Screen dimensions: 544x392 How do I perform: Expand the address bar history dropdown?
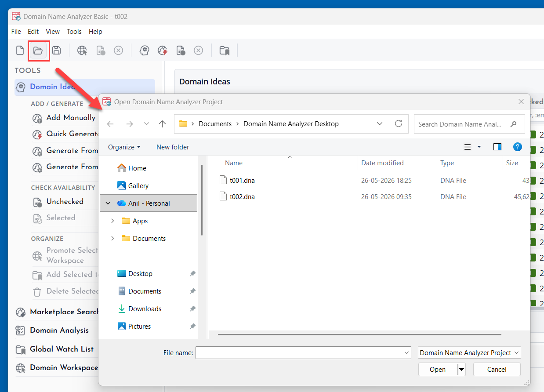coord(380,124)
